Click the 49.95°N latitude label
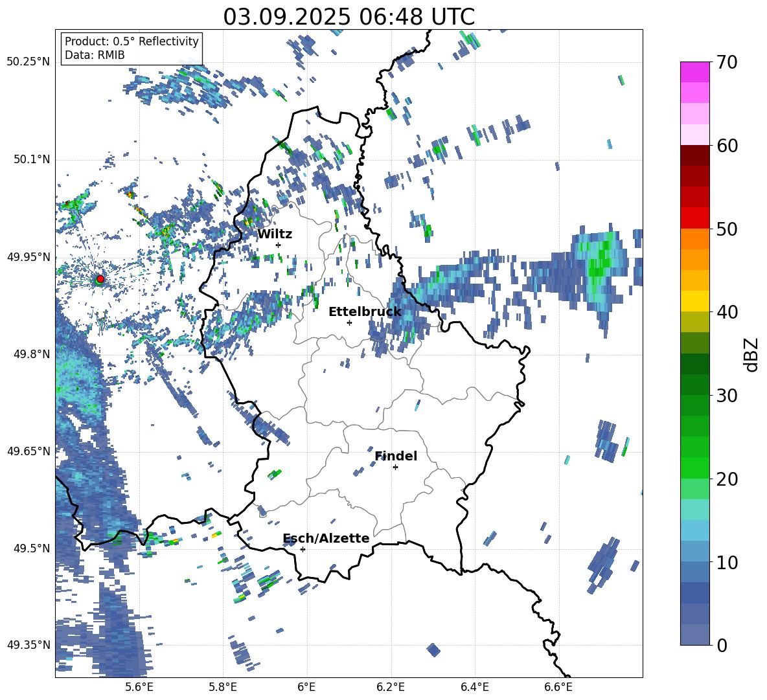The width and height of the screenshot is (767, 700). coord(29,256)
